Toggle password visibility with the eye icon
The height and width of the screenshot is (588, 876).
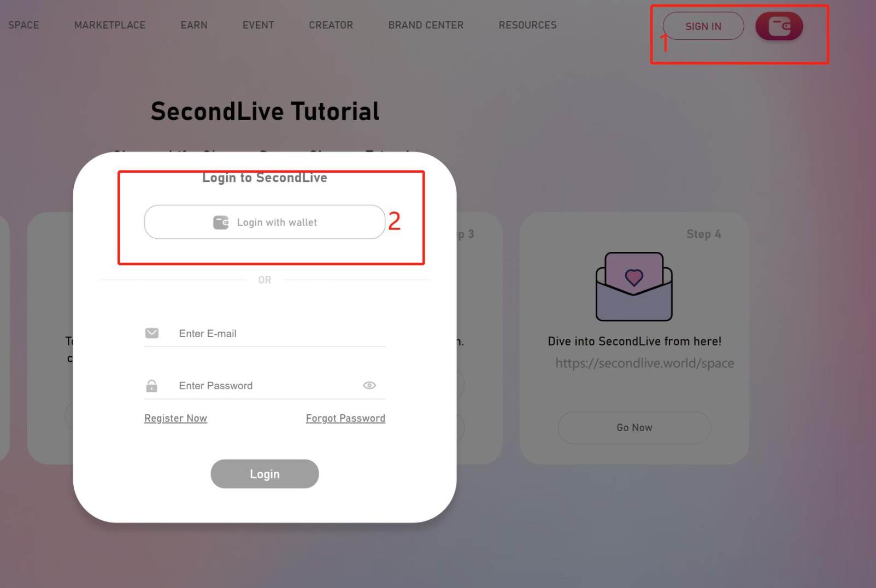pyautogui.click(x=369, y=385)
